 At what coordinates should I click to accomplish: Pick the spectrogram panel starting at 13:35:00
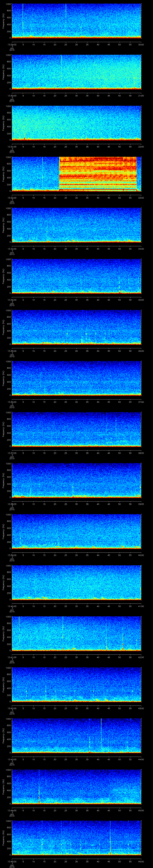pos(76,327)
